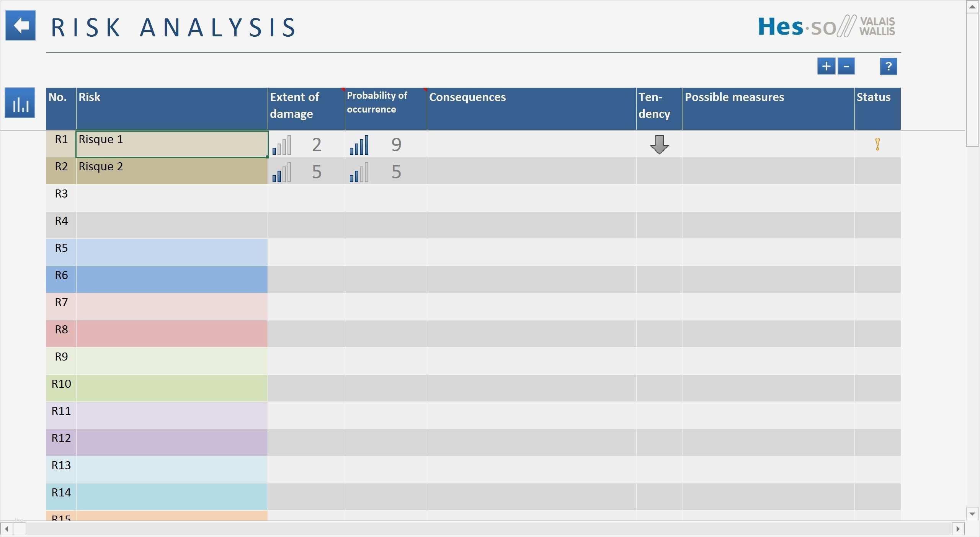The image size is (980, 537).
Task: Click R1 extent of damage bars icon
Action: click(282, 145)
